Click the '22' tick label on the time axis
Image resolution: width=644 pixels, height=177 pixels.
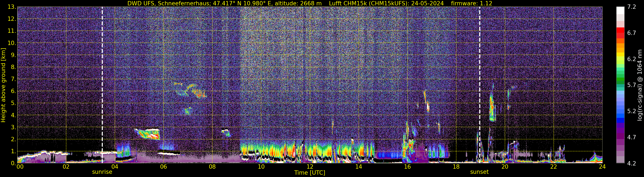pos(553,167)
